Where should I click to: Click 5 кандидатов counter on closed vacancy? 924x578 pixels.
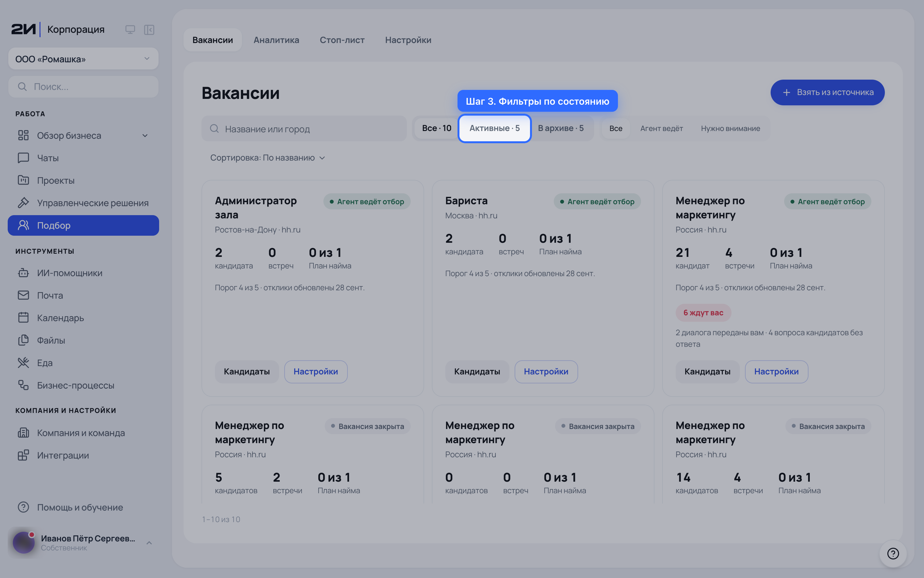pyautogui.click(x=236, y=483)
